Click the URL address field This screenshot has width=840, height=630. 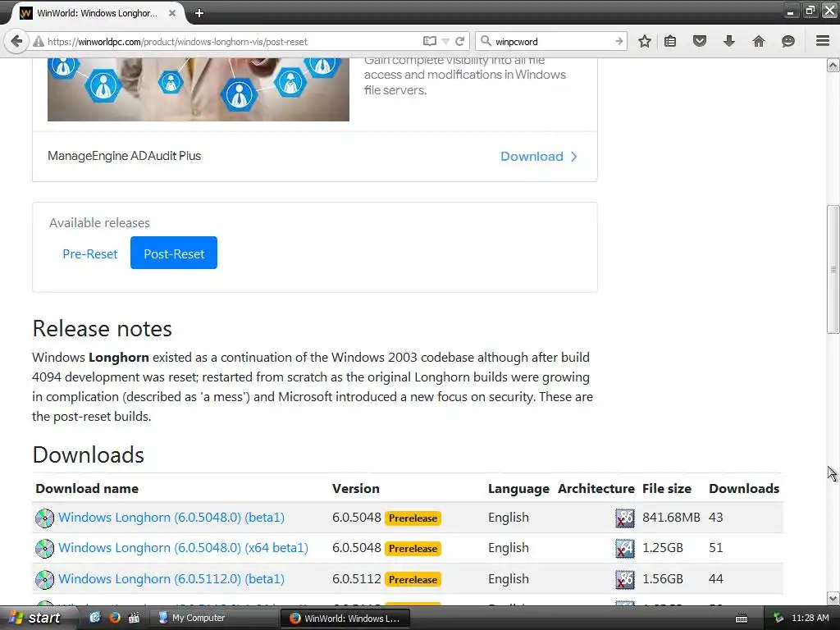[231, 41]
